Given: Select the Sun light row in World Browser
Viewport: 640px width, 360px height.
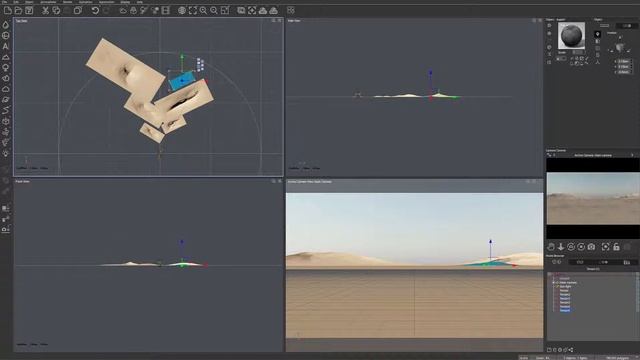Looking at the screenshot, I should point(565,287).
